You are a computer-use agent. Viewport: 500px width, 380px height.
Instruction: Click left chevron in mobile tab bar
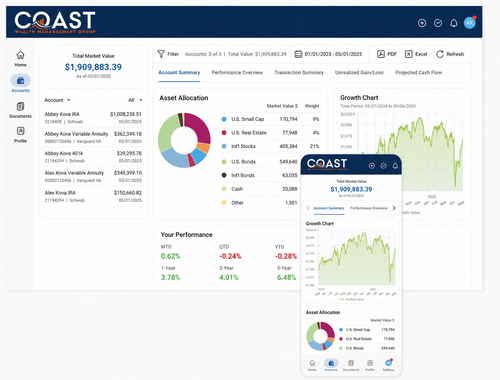tap(308, 208)
